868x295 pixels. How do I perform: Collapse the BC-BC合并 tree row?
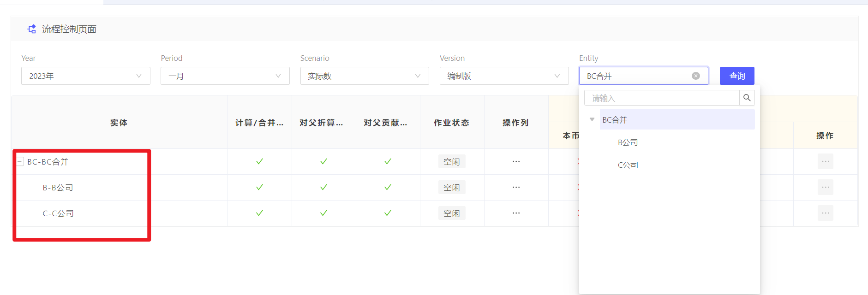(20, 162)
